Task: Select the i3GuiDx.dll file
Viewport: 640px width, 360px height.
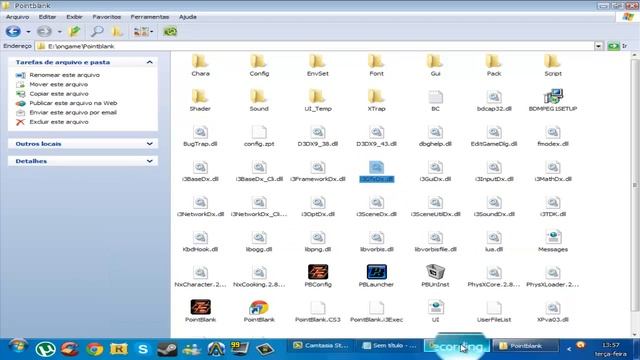Action: pos(435,171)
